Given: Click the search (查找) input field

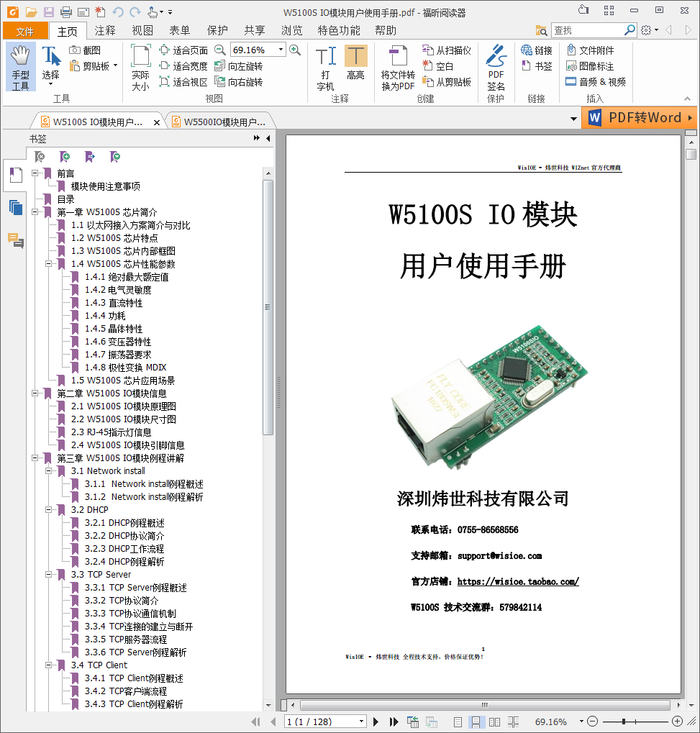Looking at the screenshot, I should coord(588,30).
